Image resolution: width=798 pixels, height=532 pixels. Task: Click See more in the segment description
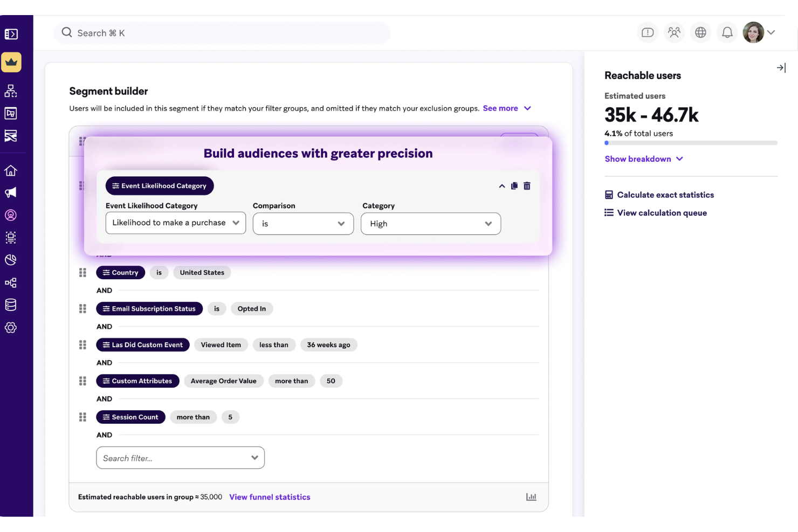500,108
